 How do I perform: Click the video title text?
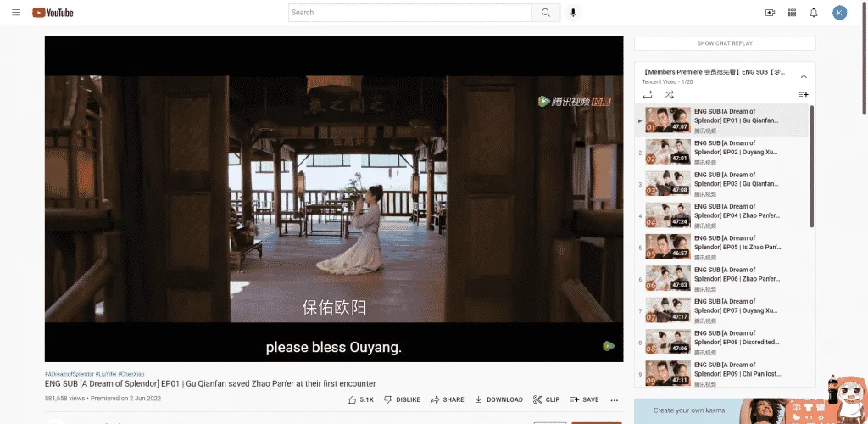click(210, 383)
